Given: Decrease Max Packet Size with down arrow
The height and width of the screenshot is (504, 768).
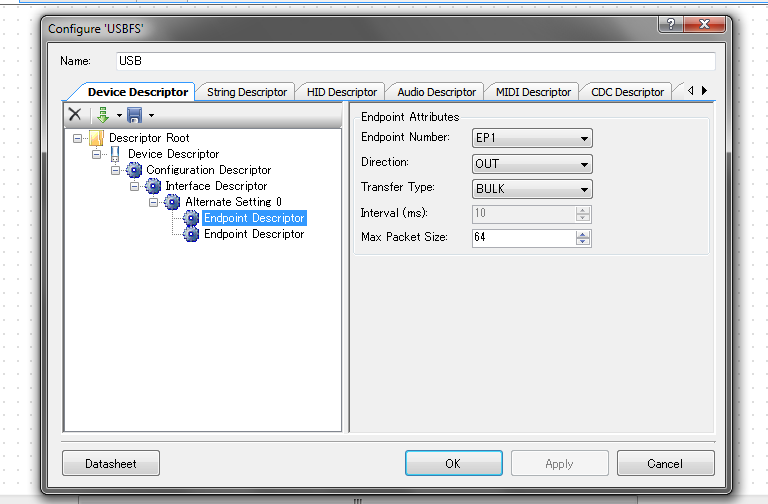Looking at the screenshot, I should 583,241.
